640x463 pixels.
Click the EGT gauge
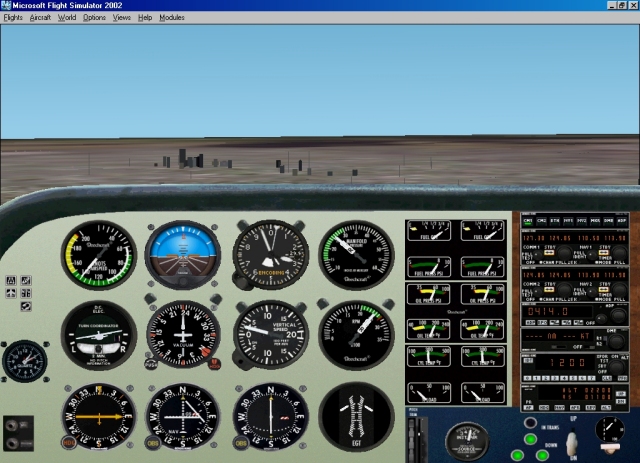[356, 416]
